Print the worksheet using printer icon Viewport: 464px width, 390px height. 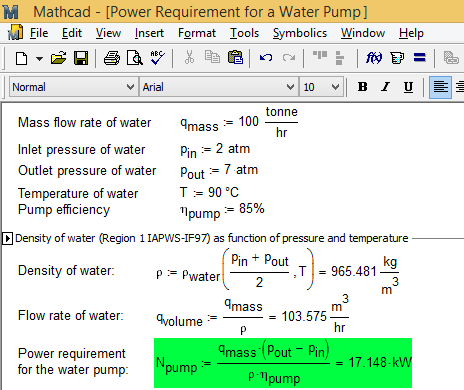(112, 58)
